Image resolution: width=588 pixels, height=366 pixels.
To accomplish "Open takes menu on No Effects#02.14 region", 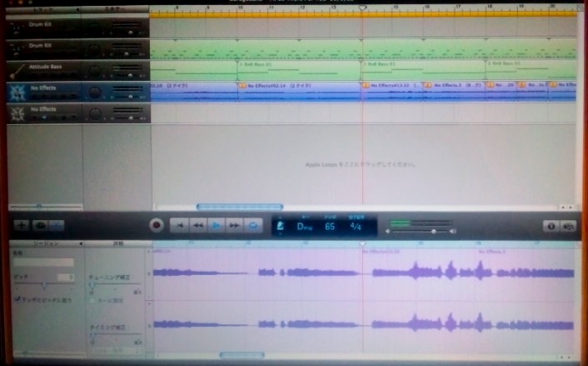I will (x=242, y=86).
